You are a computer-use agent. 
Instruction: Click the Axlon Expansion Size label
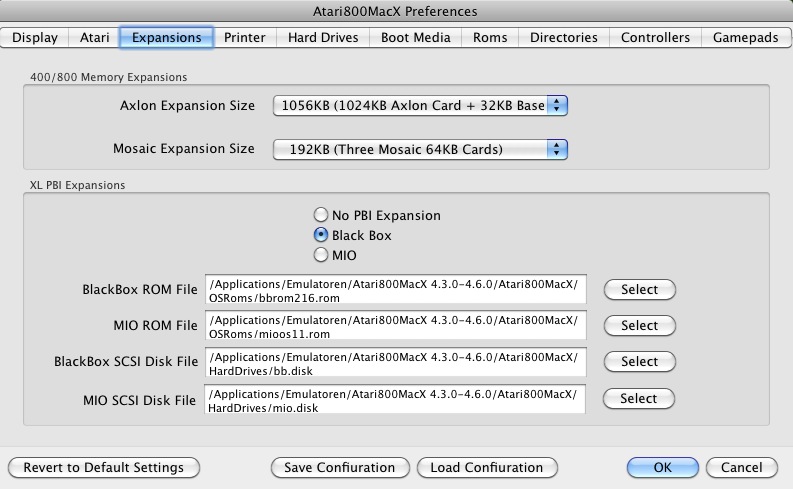point(187,106)
